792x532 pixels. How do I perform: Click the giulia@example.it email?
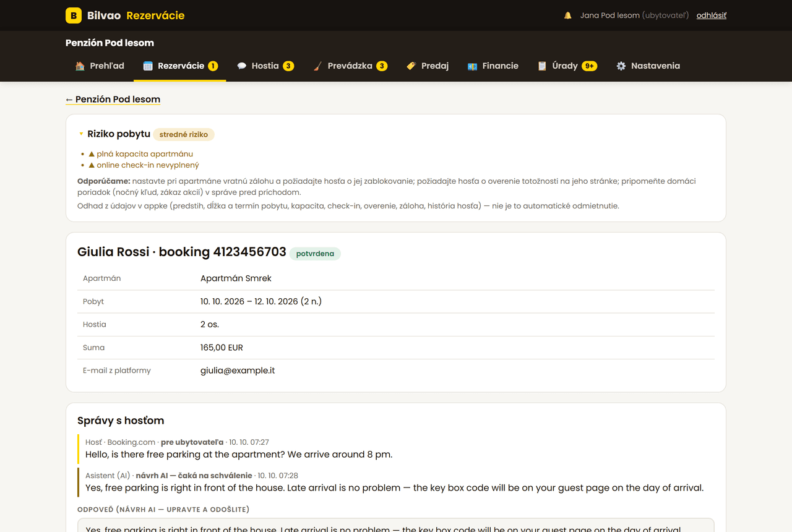(x=238, y=371)
